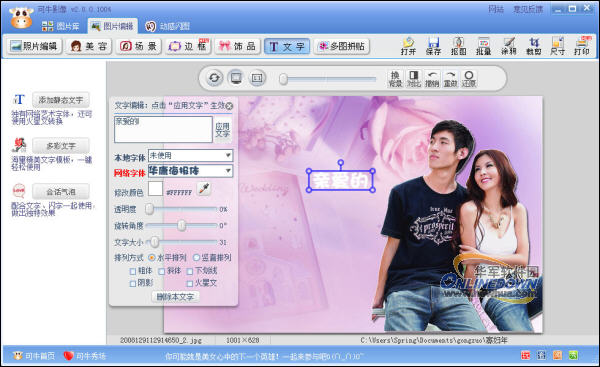Click the red icon in the bottom-right status bar
Image resolution: width=600 pixels, height=367 pixels.
click(x=526, y=356)
